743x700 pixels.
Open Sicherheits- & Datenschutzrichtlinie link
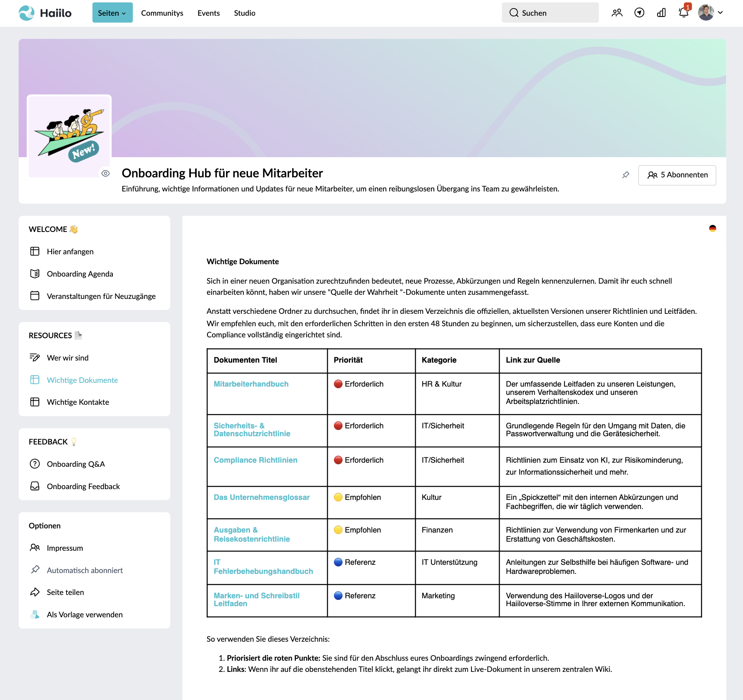pyautogui.click(x=252, y=430)
